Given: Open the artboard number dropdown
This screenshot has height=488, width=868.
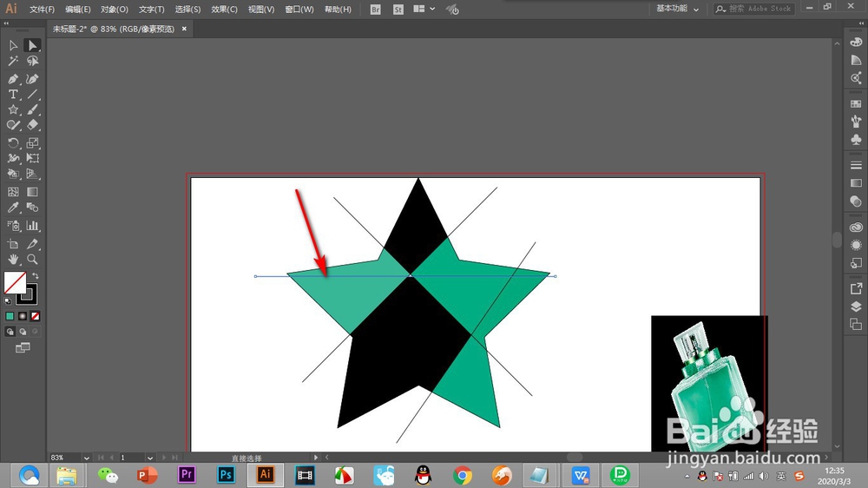Looking at the screenshot, I should point(150,458).
